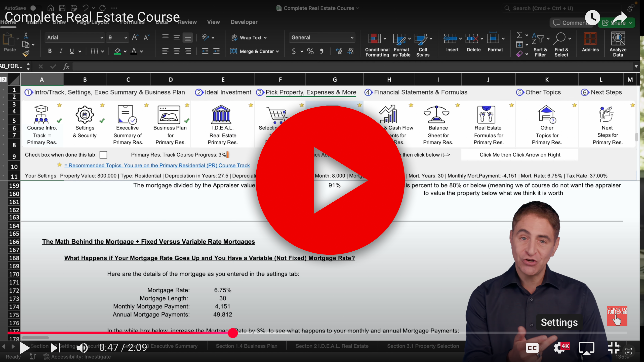The width and height of the screenshot is (644, 362).
Task: Open the Developer ribbon tab
Action: 244,22
